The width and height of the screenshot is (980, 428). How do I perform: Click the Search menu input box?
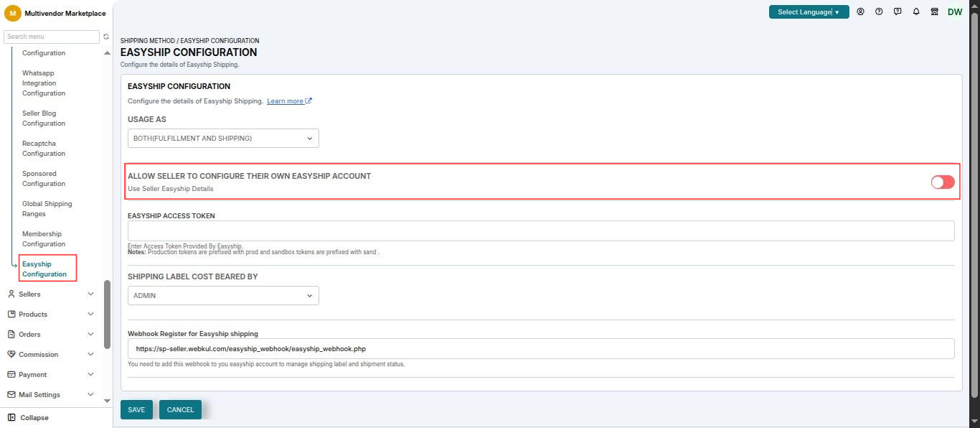click(52, 37)
